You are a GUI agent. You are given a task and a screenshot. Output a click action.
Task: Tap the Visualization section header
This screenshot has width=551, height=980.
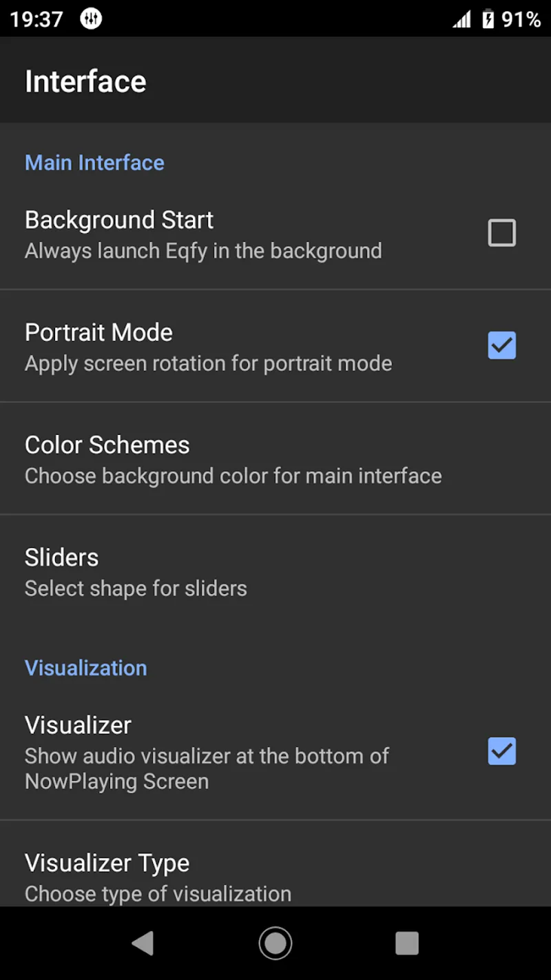86,668
